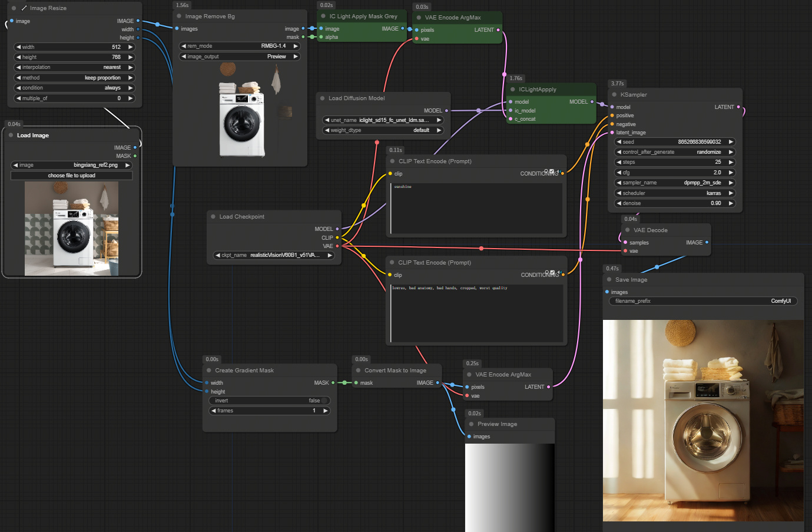Collapse the Preview Image node via its dot
Viewport: 812px width, 532px height.
pyautogui.click(x=471, y=424)
